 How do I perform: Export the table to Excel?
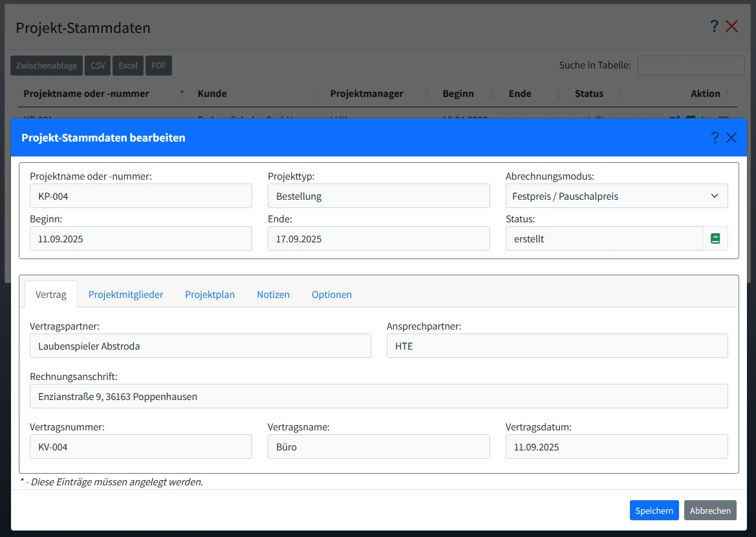127,65
